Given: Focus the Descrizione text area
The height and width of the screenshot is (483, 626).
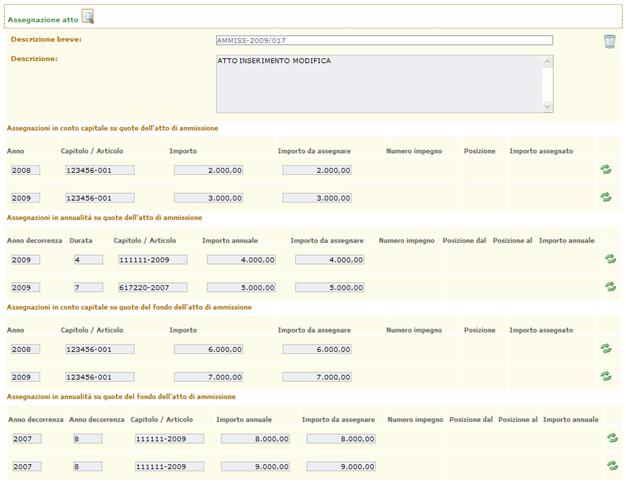Looking at the screenshot, I should coord(384,84).
